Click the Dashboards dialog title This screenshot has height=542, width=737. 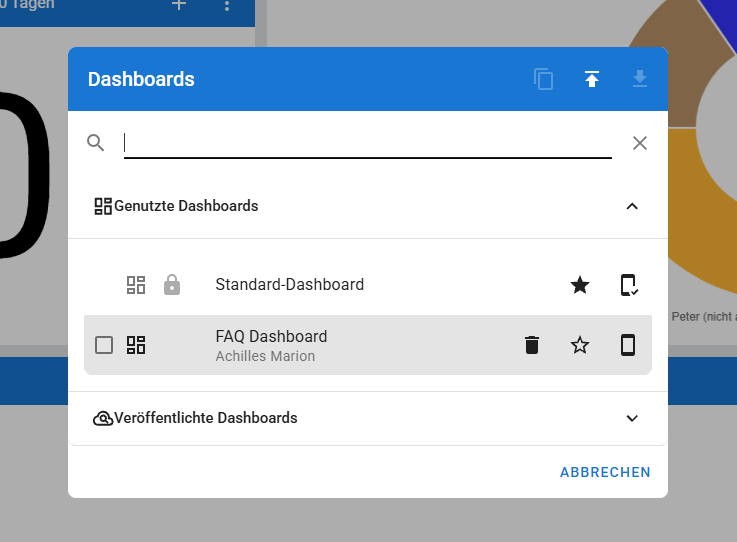[141, 79]
